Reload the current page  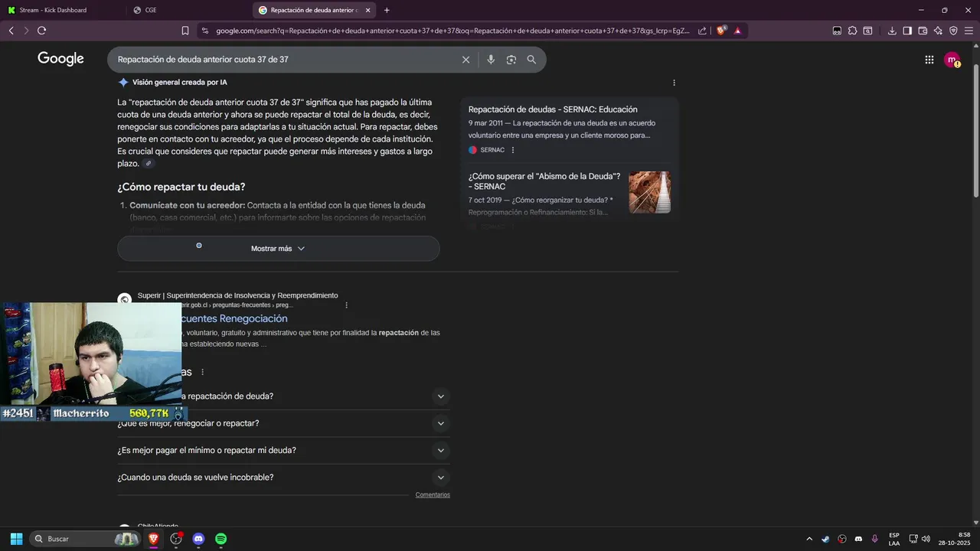tap(41, 31)
